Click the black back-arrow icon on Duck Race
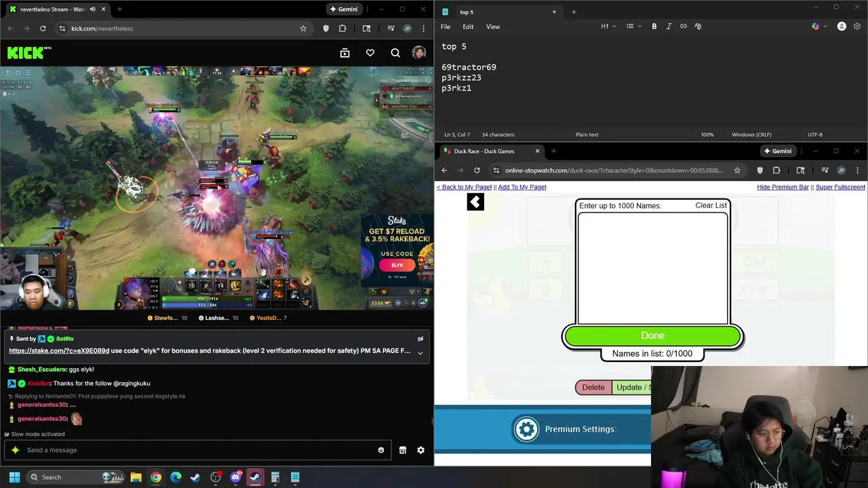Viewport: 868px width, 488px height. [475, 202]
